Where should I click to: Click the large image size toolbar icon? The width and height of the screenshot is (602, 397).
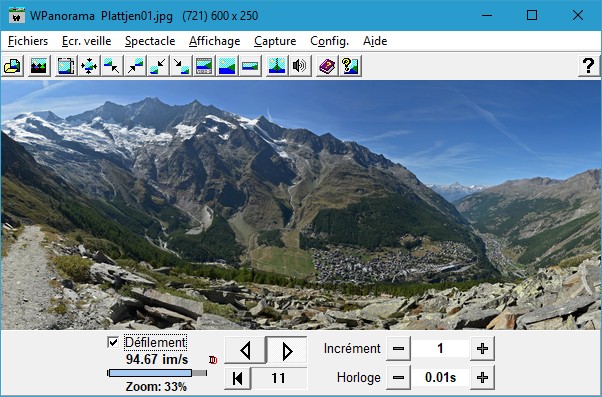[227, 66]
